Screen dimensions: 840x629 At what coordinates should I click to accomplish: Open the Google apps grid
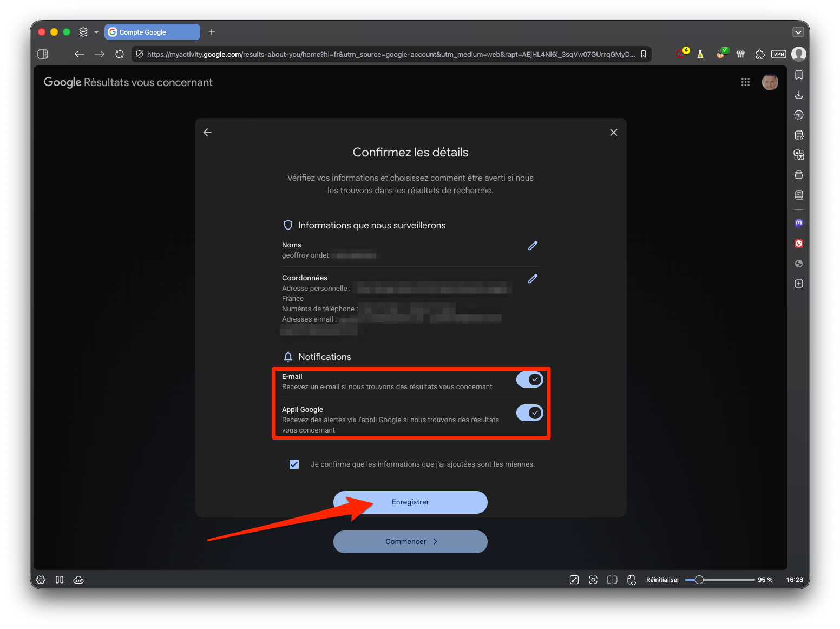click(745, 82)
